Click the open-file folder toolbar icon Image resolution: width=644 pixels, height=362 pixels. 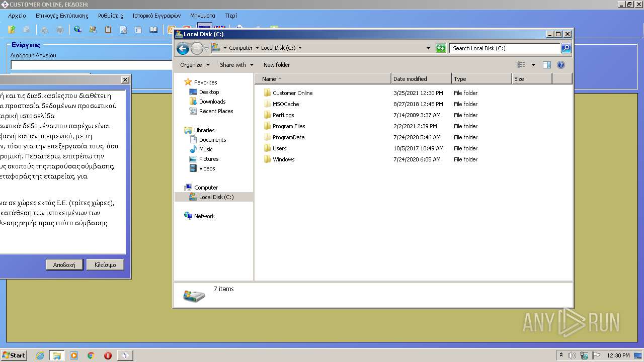coord(12,30)
